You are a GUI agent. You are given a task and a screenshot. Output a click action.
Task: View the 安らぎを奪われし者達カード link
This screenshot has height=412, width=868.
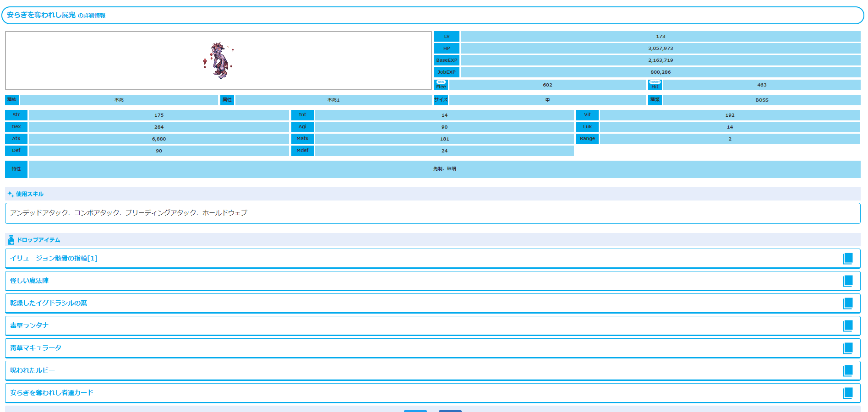(x=52, y=393)
